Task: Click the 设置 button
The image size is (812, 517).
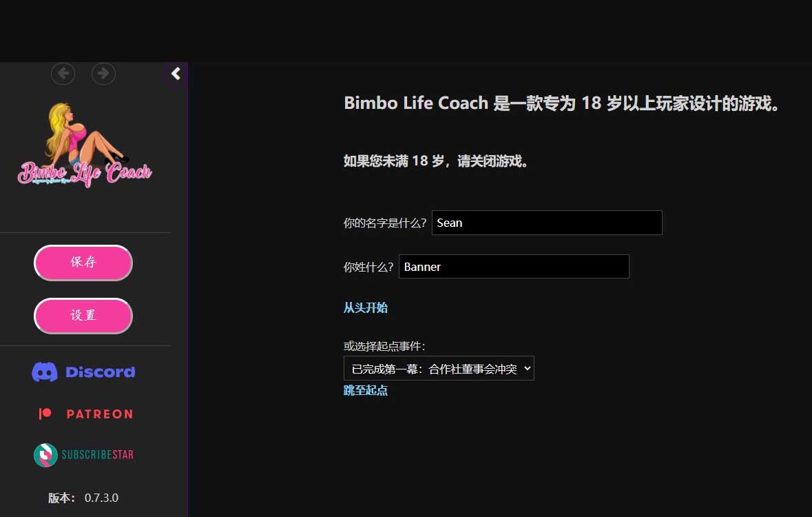Action: click(x=83, y=316)
